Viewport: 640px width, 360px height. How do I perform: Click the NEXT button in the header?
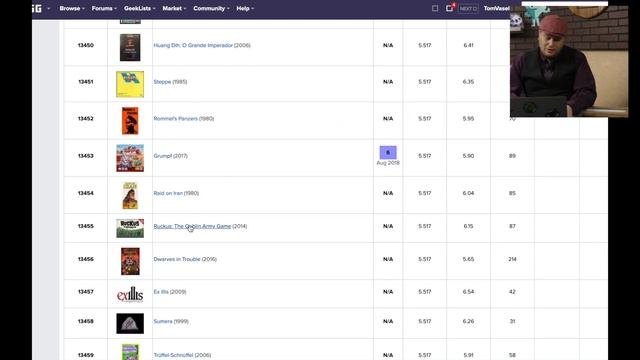coord(468,8)
